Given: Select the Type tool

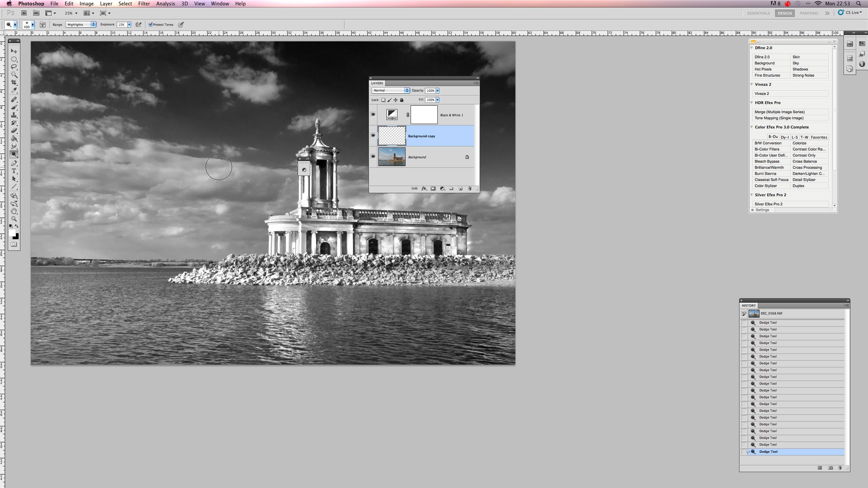Looking at the screenshot, I should pyautogui.click(x=14, y=171).
